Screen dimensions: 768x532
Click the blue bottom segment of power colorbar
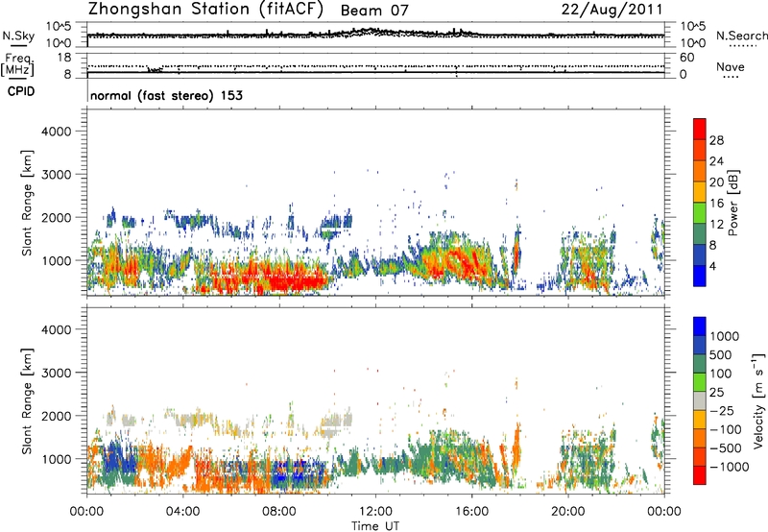[700, 276]
